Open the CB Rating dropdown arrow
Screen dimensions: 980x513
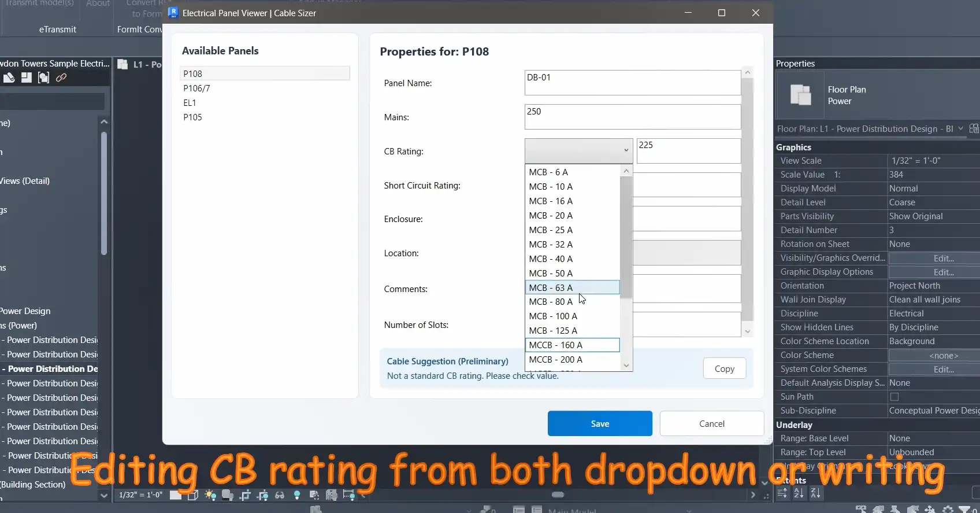pos(626,151)
